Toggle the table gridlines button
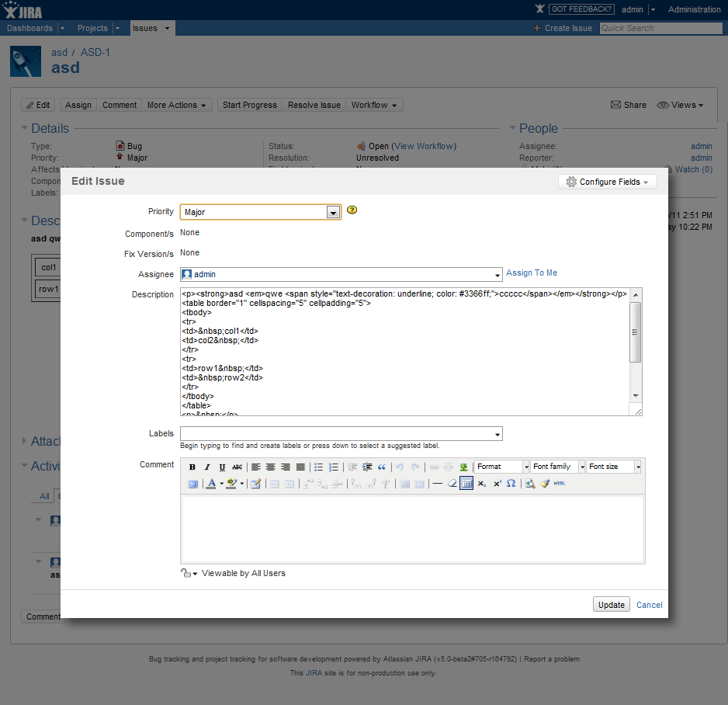This screenshot has width=728, height=705. 466,484
